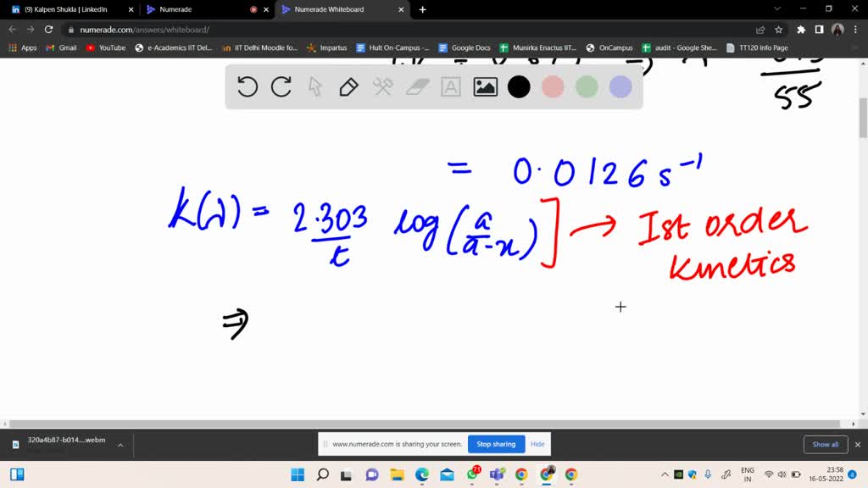868x488 pixels.
Task: Click the Undo arrow on the whiteboard toolbar
Action: 247,86
